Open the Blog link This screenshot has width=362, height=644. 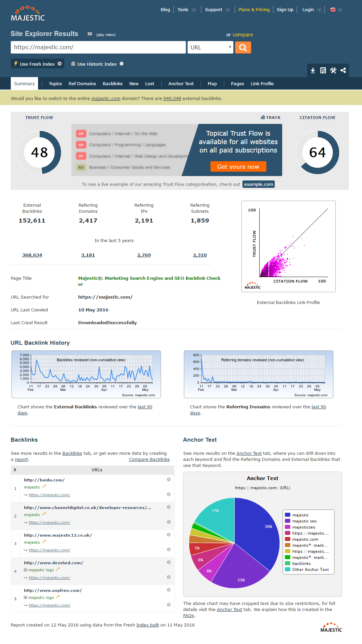coord(165,10)
